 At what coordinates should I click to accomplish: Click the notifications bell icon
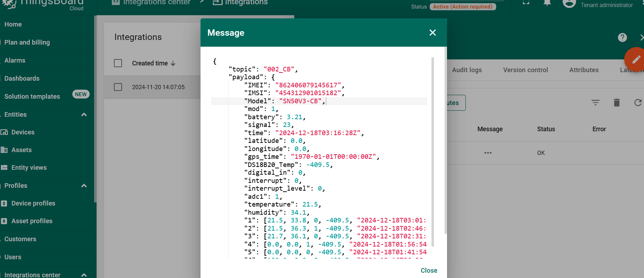click(x=547, y=3)
